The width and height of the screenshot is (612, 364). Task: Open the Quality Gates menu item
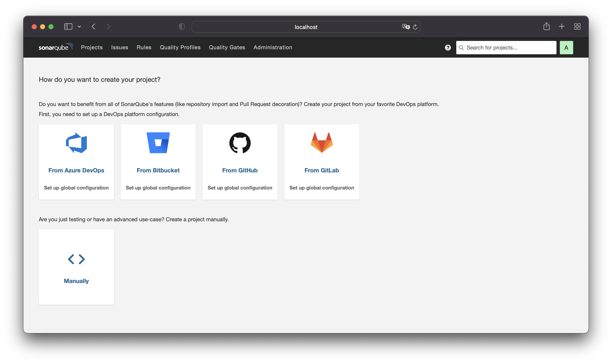coord(227,47)
